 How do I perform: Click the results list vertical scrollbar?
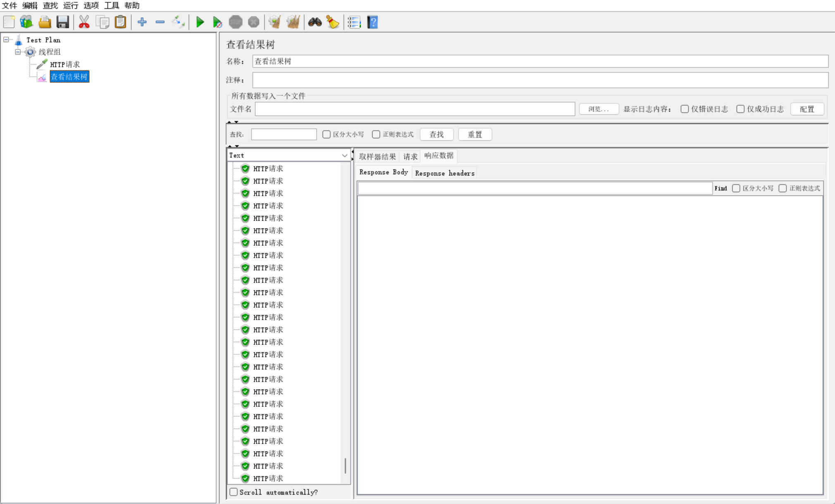345,465
